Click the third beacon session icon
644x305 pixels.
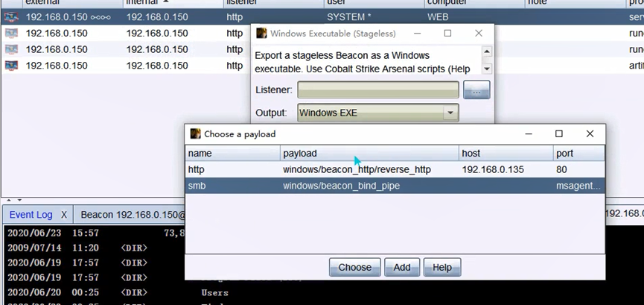click(11, 49)
